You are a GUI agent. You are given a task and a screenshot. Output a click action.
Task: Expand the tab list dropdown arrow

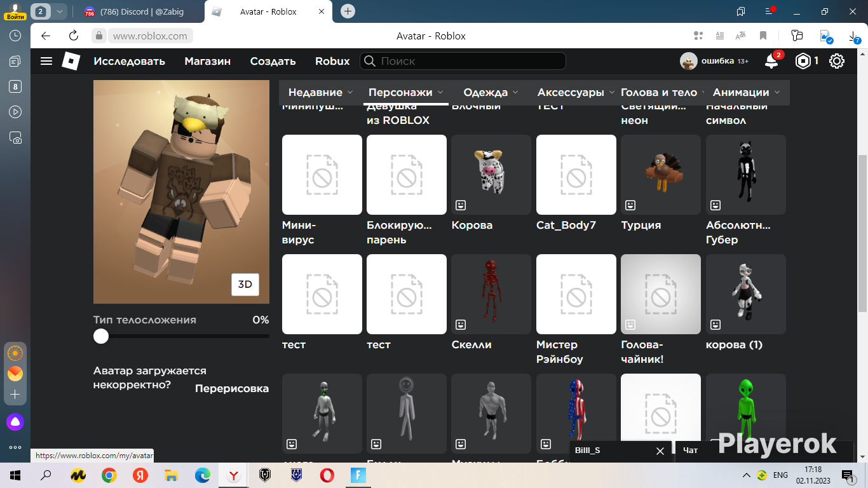(x=59, y=11)
